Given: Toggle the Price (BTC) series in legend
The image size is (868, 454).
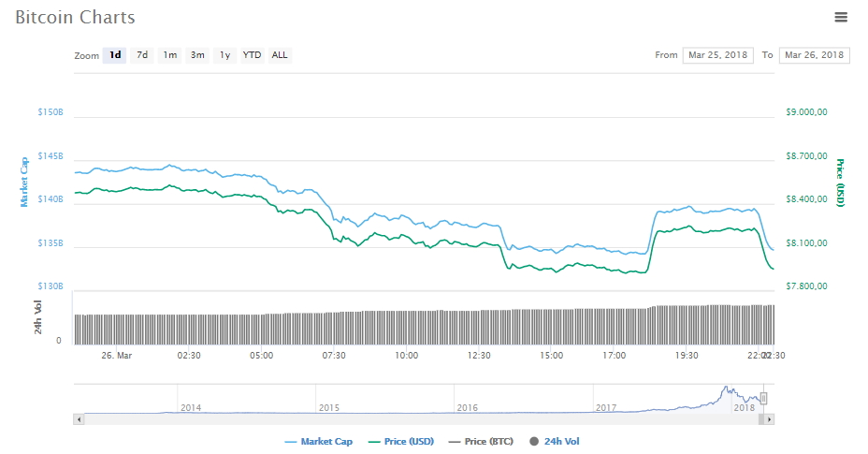Looking at the screenshot, I should tap(481, 441).
